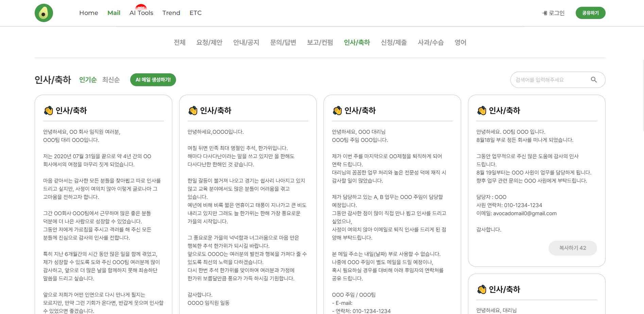Click text 8월18일 부로 정든 회사를 떠나게 되었습니다.

[525, 140]
